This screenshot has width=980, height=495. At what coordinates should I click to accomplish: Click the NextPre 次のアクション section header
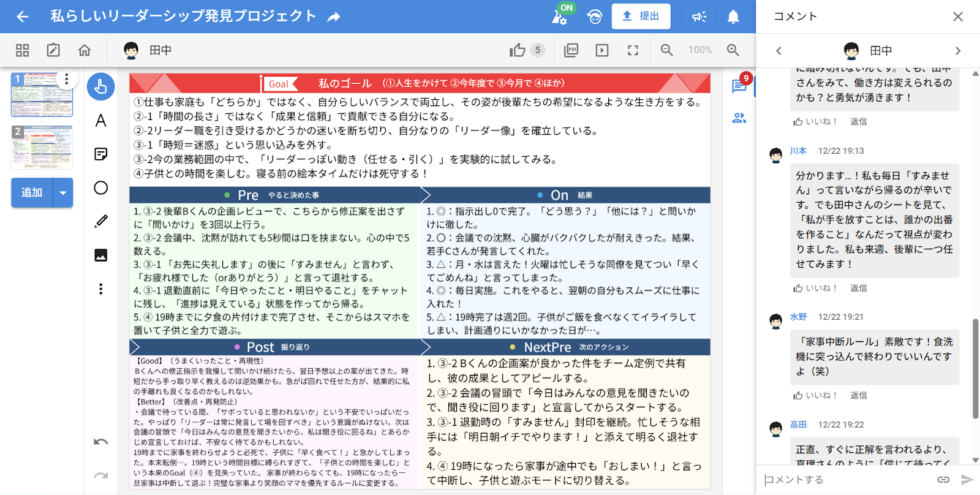pyautogui.click(x=565, y=347)
